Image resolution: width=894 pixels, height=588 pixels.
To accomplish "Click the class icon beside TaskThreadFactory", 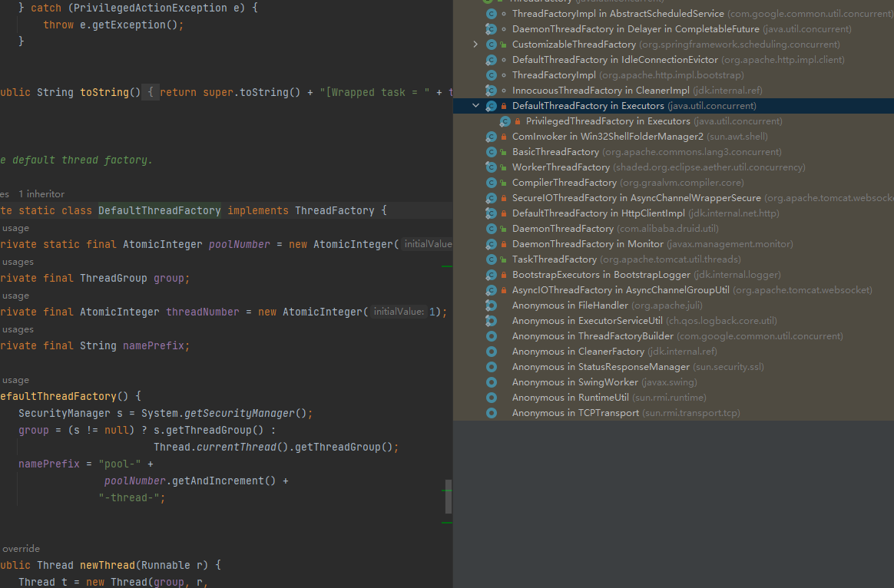I will [492, 259].
